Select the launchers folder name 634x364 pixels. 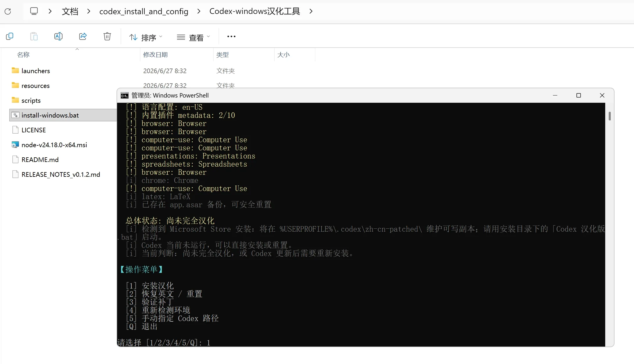(36, 71)
